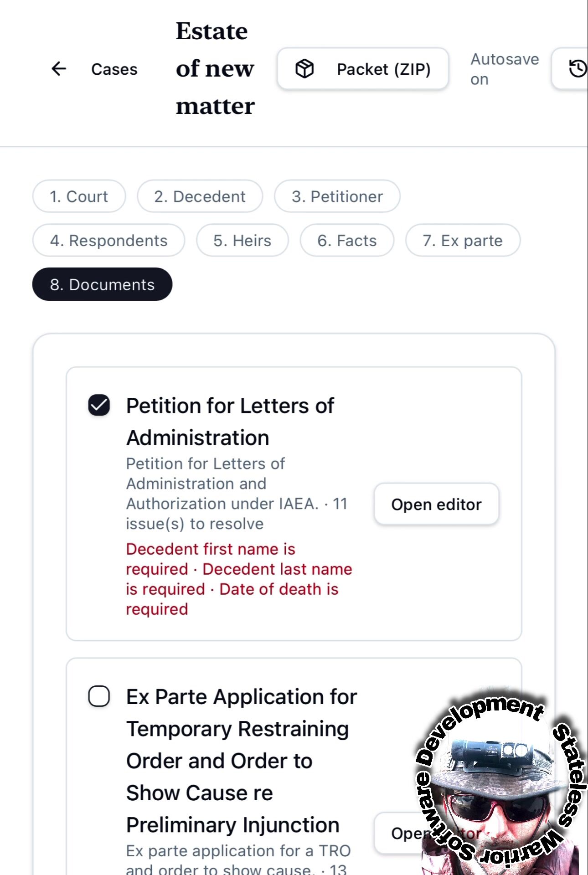Image resolution: width=588 pixels, height=875 pixels.
Task: Click the Estate of new matter title
Action: click(x=215, y=68)
